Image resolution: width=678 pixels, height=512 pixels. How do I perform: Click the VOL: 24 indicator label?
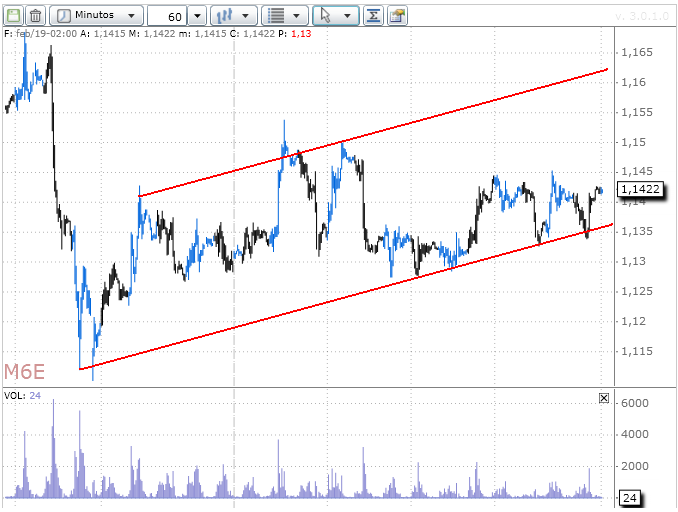pos(22,396)
